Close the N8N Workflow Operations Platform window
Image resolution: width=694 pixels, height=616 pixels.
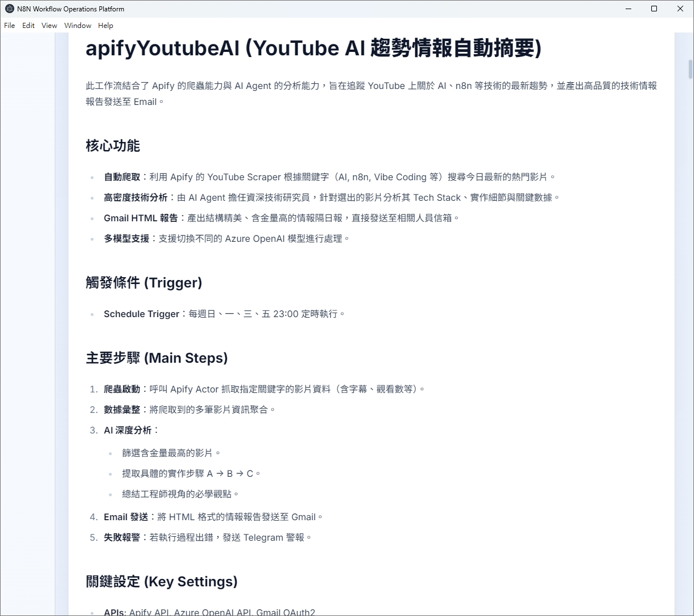[680, 9]
